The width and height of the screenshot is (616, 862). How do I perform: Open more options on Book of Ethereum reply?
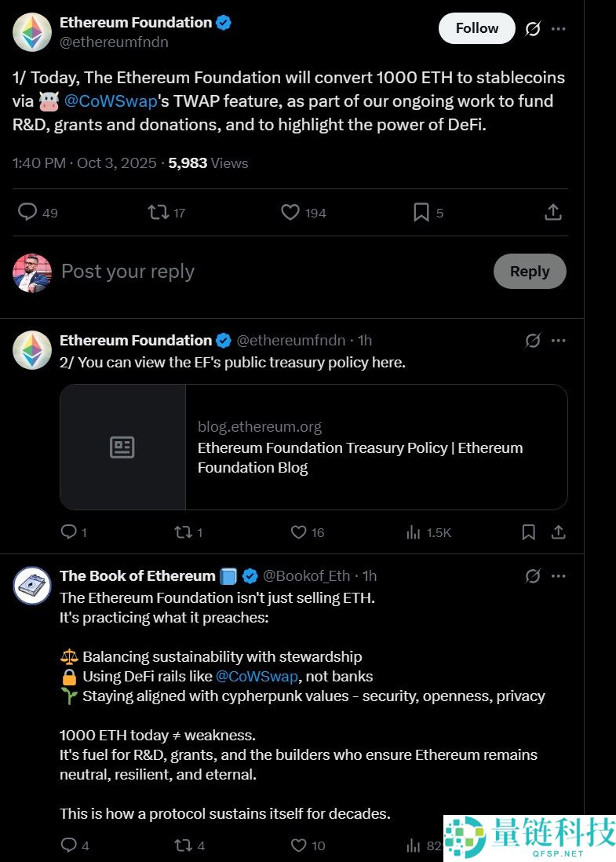point(559,576)
